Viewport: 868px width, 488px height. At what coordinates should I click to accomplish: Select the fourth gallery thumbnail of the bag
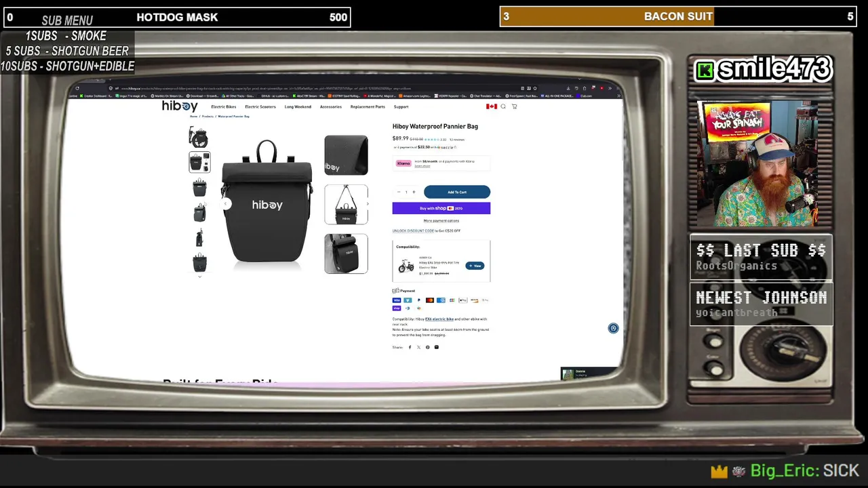pyautogui.click(x=199, y=213)
